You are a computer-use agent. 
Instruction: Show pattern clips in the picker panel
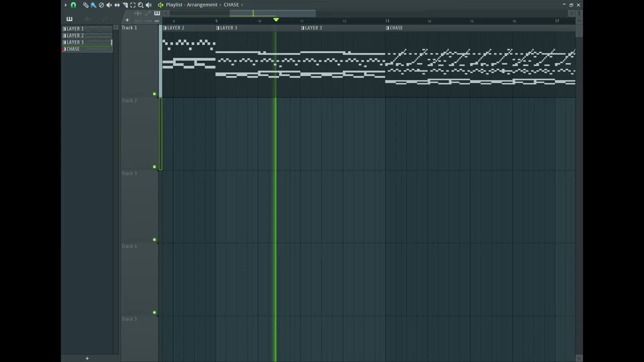click(69, 19)
